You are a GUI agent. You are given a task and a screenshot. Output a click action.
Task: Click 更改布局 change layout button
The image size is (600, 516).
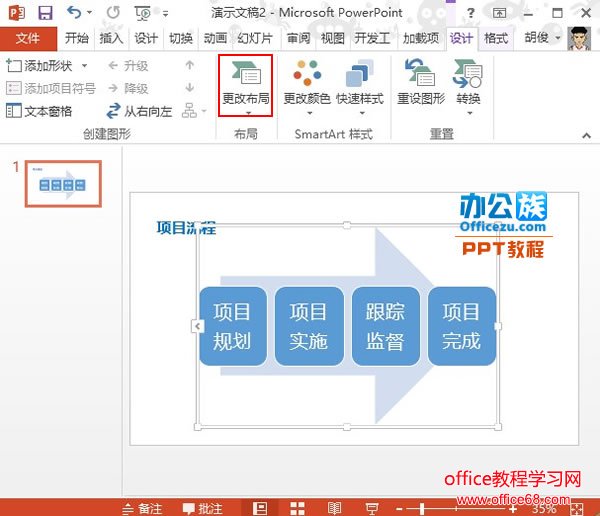point(246,85)
